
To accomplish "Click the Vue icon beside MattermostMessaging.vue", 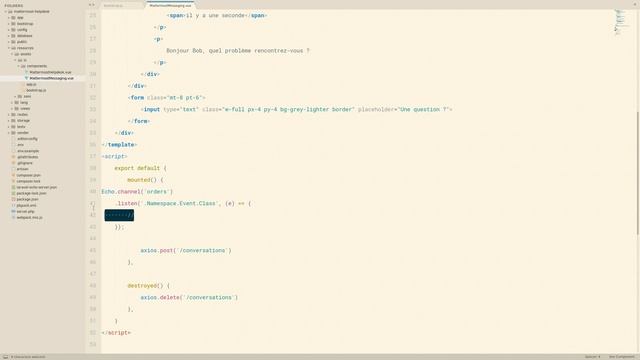I will (27, 78).
